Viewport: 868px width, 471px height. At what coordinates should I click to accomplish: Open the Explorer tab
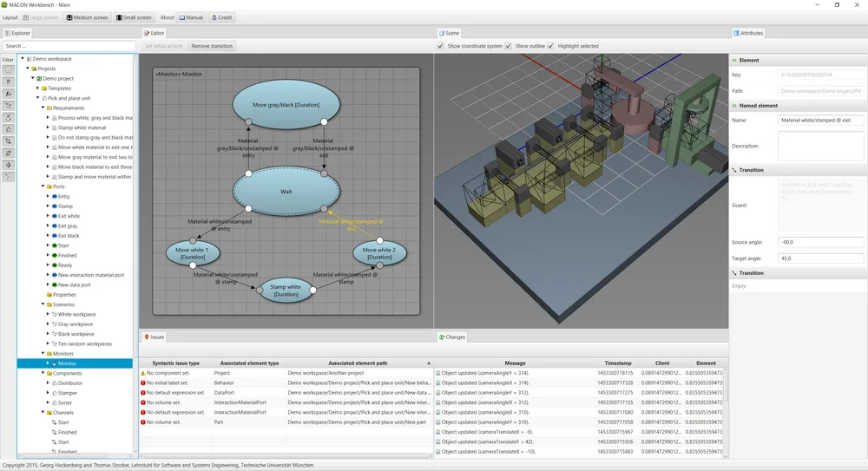17,33
